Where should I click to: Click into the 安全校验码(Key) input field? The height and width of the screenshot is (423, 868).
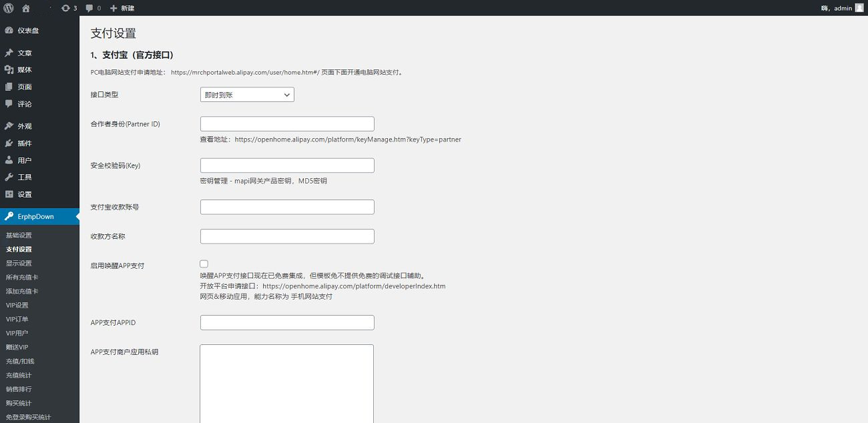point(287,165)
